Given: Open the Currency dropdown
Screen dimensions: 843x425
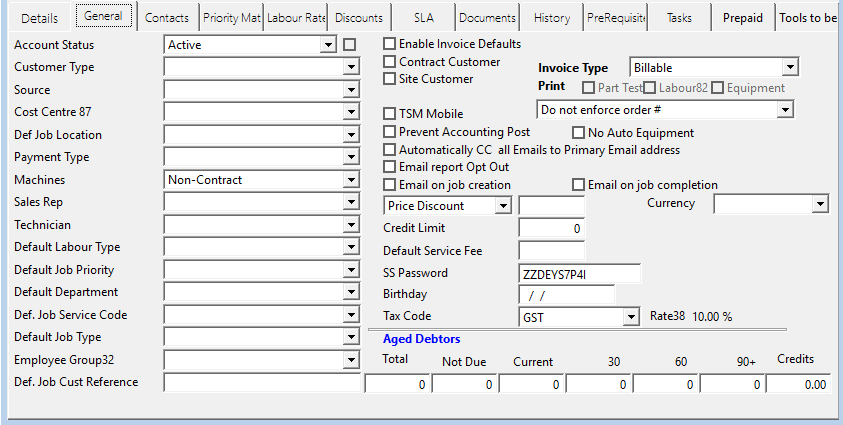Looking at the screenshot, I should 820,204.
